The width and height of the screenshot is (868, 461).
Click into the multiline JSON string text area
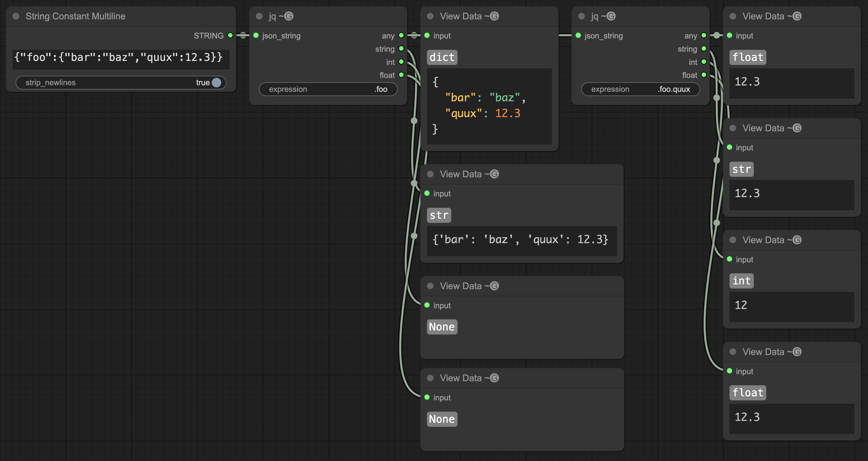coord(121,59)
